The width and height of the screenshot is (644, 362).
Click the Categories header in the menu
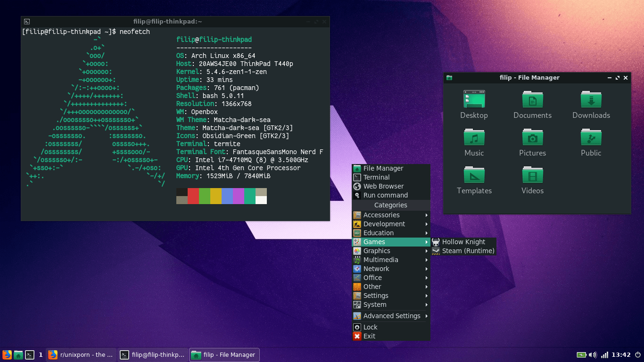click(391, 205)
